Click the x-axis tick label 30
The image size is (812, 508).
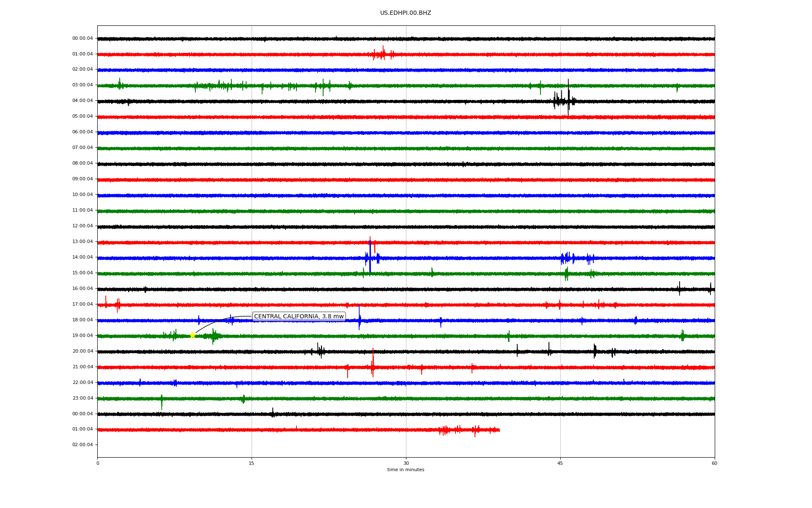(x=406, y=464)
